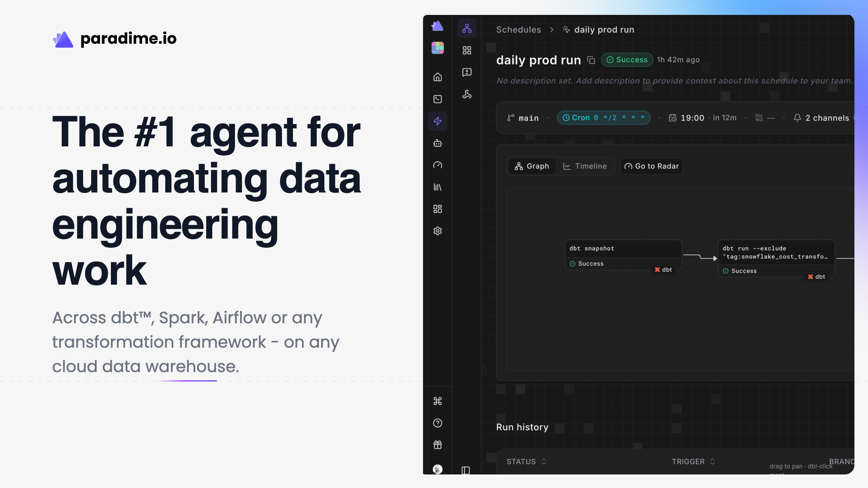Click the Run history heading

point(522,427)
